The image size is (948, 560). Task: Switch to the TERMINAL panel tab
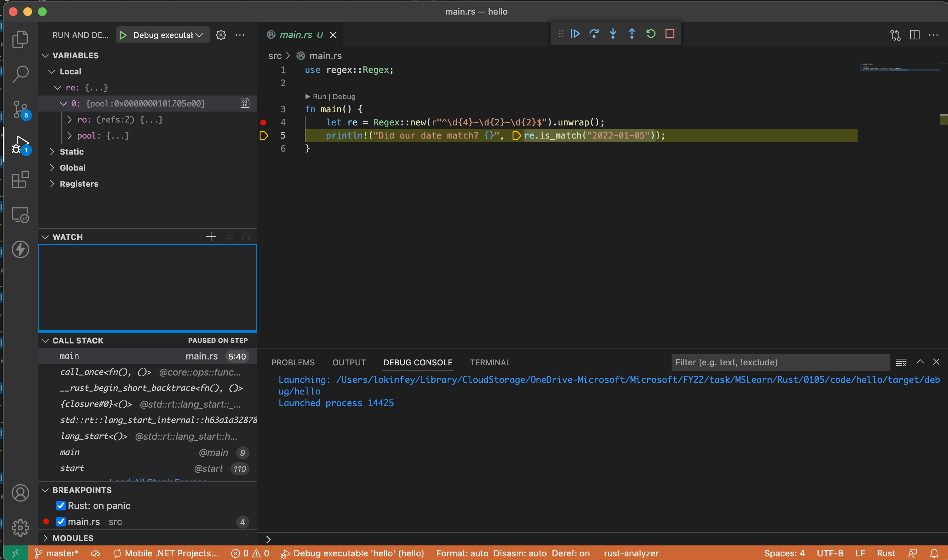pyautogui.click(x=490, y=362)
